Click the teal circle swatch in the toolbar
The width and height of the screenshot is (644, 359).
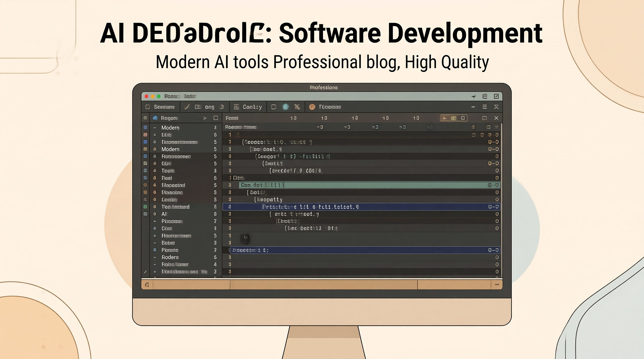tap(285, 107)
